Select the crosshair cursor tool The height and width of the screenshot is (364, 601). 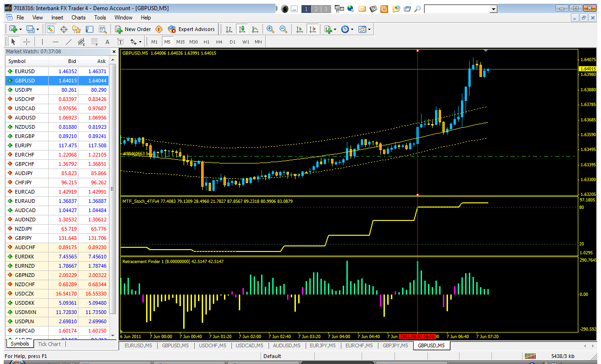(26, 42)
